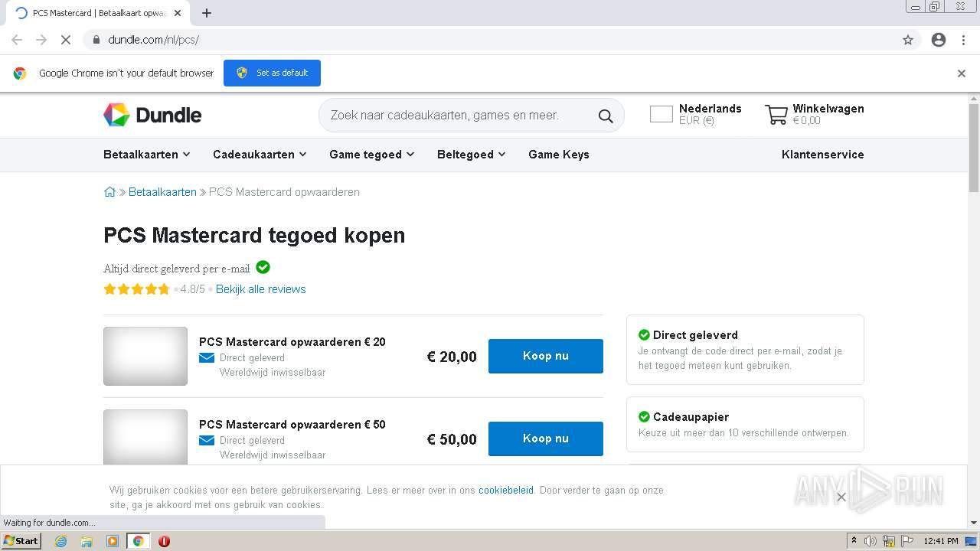Click the taskbar clock
The image size is (980, 551).
click(x=941, y=541)
